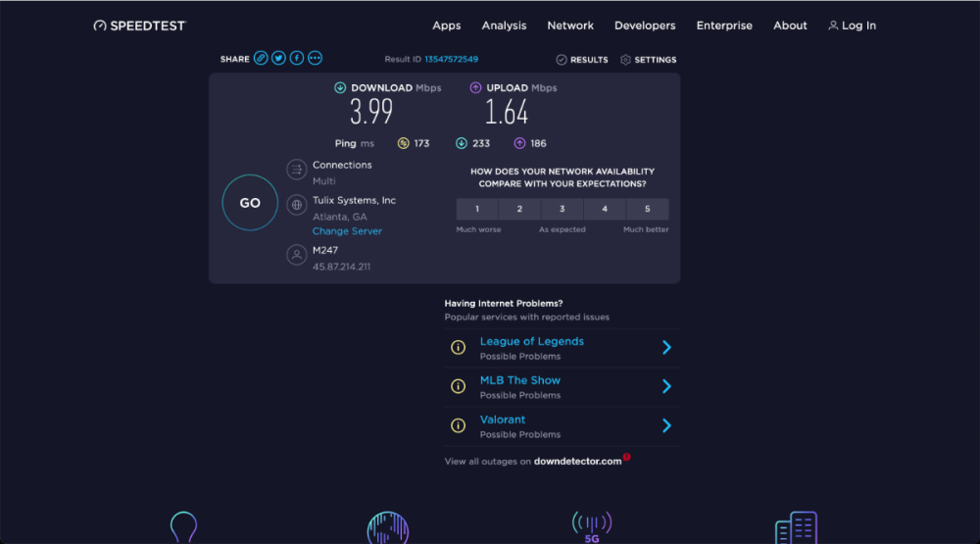Expand the Valorant outage arrow
The image size is (980, 544).
coord(666,425)
